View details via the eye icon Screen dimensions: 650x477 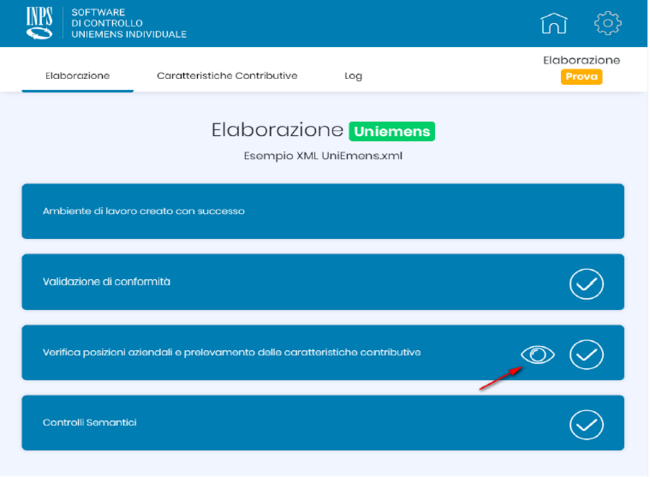click(x=537, y=354)
